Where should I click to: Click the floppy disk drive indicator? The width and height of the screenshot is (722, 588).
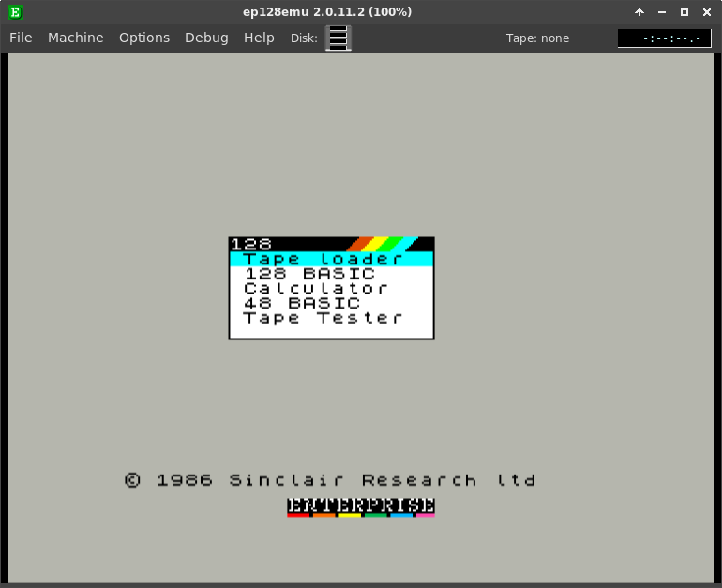pos(338,38)
